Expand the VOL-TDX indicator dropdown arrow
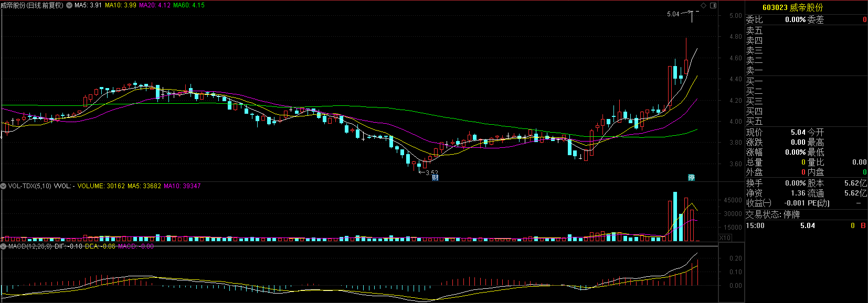This screenshot has width=868, height=303. click(x=3, y=186)
